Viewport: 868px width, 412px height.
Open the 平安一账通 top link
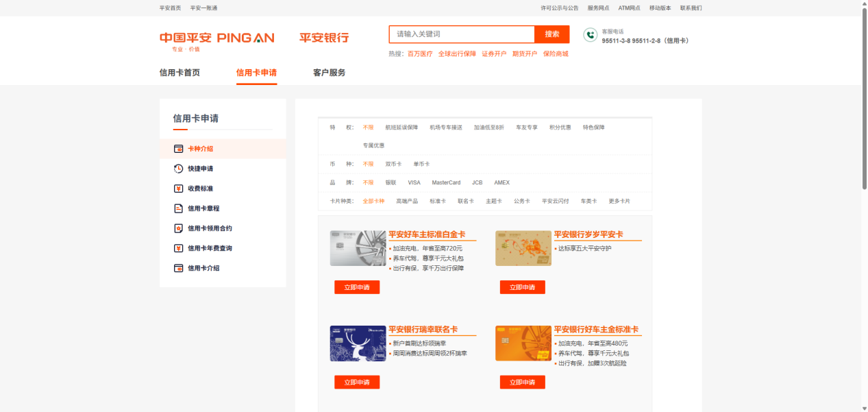coord(203,8)
